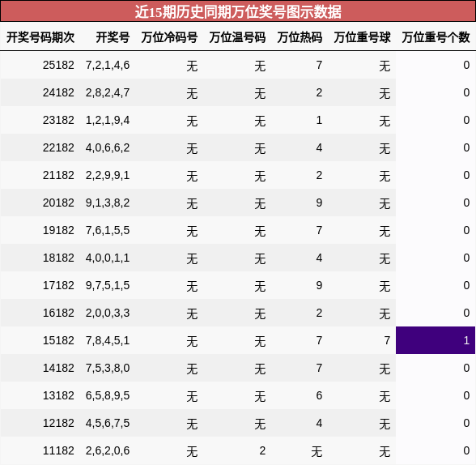Click hot code 2 in row 24182
This screenshot has height=465, width=476.
pos(319,92)
